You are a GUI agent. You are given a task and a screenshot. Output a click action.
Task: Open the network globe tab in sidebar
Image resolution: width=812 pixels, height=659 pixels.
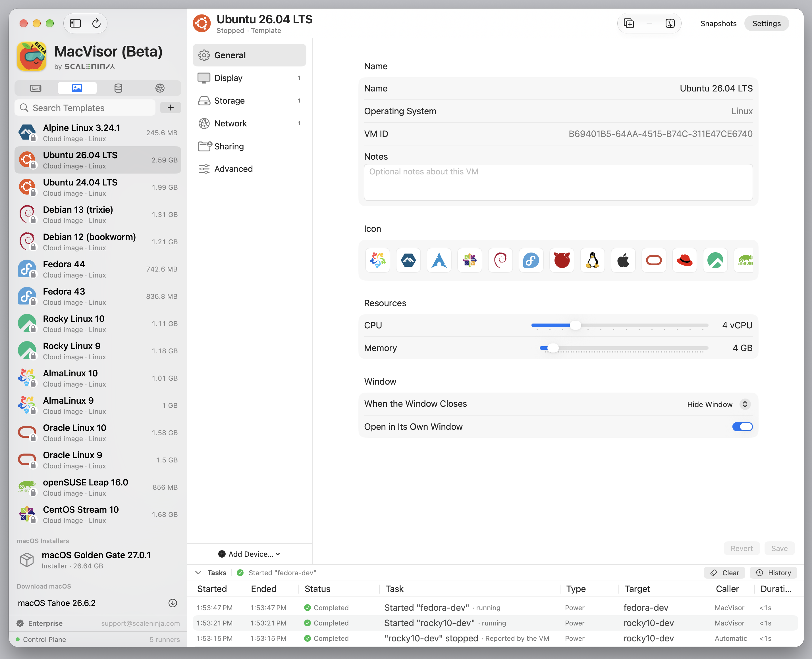point(160,88)
